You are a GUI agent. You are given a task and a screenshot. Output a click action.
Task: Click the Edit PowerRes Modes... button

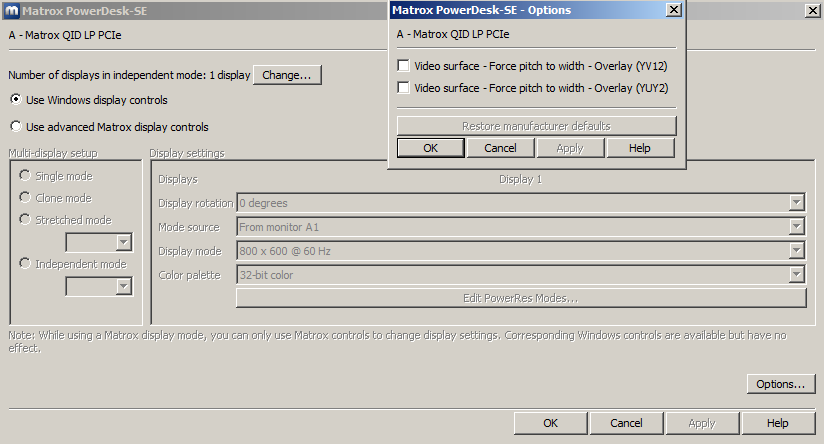(x=520, y=298)
